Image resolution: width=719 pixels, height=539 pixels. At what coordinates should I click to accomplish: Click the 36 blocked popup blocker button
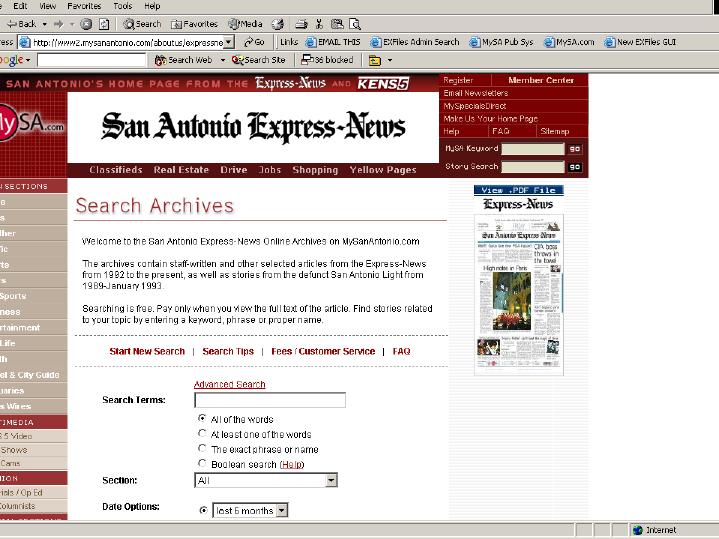[327, 60]
